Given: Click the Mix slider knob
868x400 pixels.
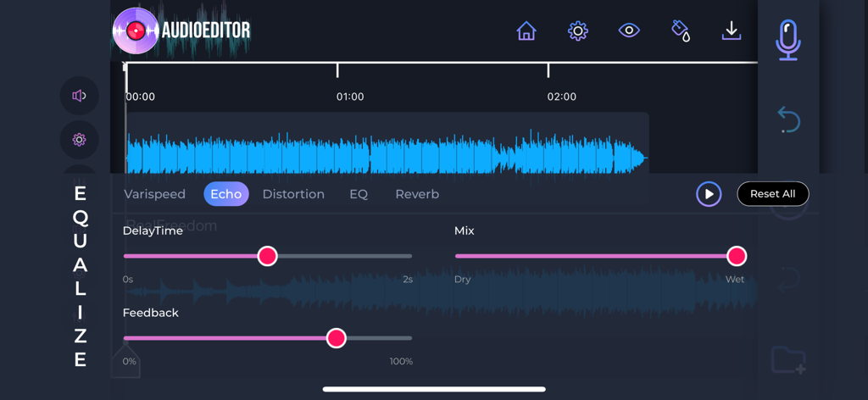Looking at the screenshot, I should point(737,256).
